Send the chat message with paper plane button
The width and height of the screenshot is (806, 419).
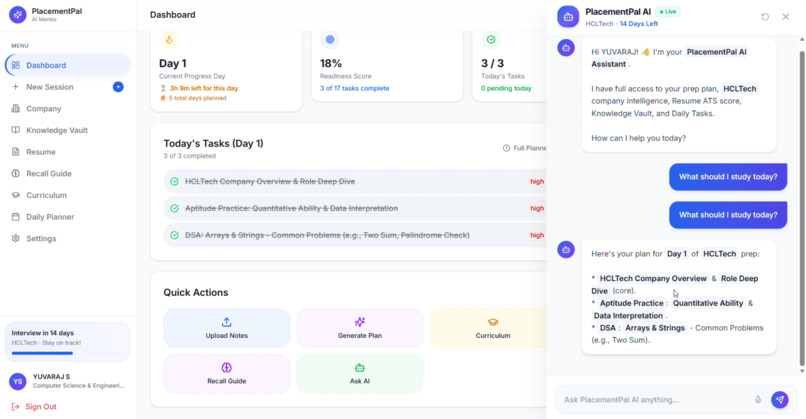point(780,399)
